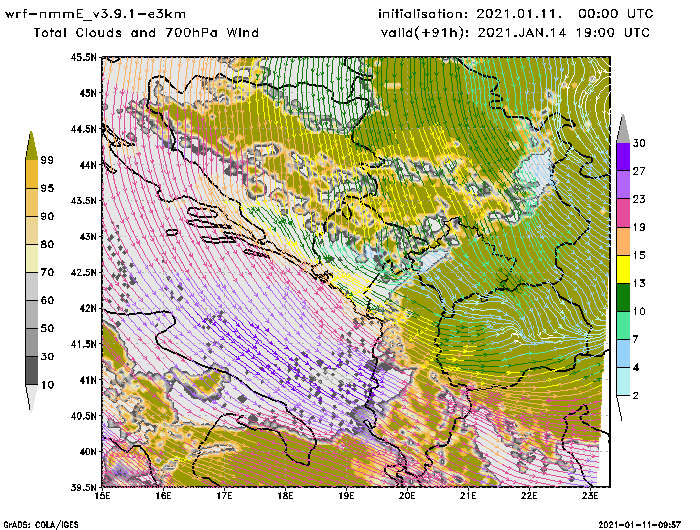Pick the light green 7–10 wind swatch
The height and width of the screenshot is (530, 700).
coord(623,325)
